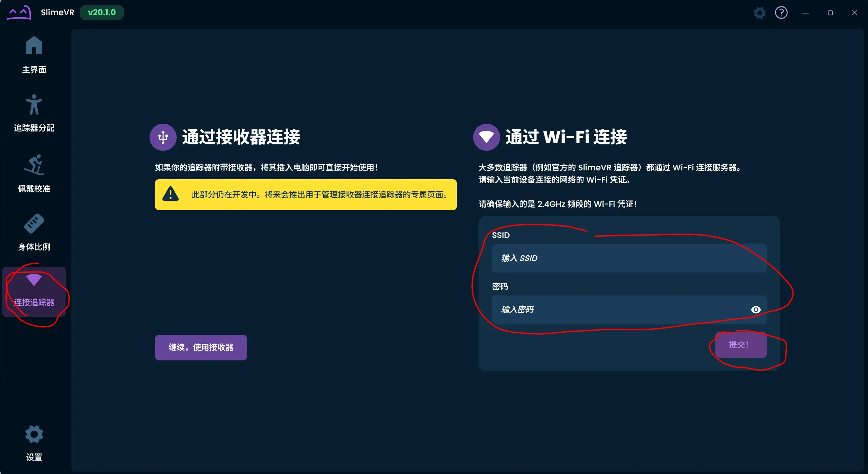Maximize the SlimeVR window
The width and height of the screenshot is (868, 474).
pos(830,13)
